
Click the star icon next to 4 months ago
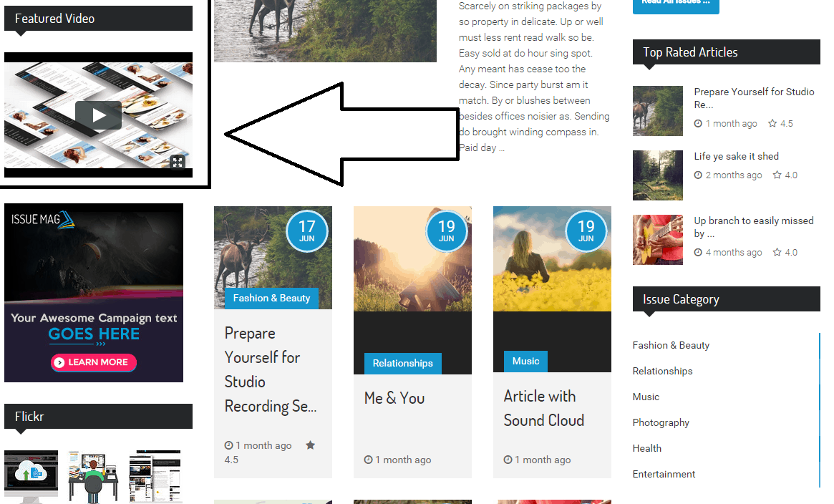click(777, 252)
